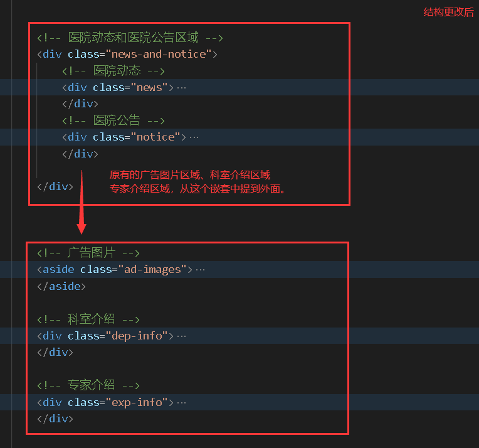Viewport: 479px width, 448px height.
Task: Click the 广告图片 comment
Action: (88, 253)
